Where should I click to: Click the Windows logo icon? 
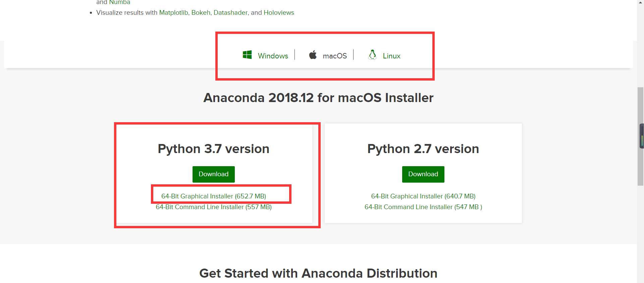point(247,55)
